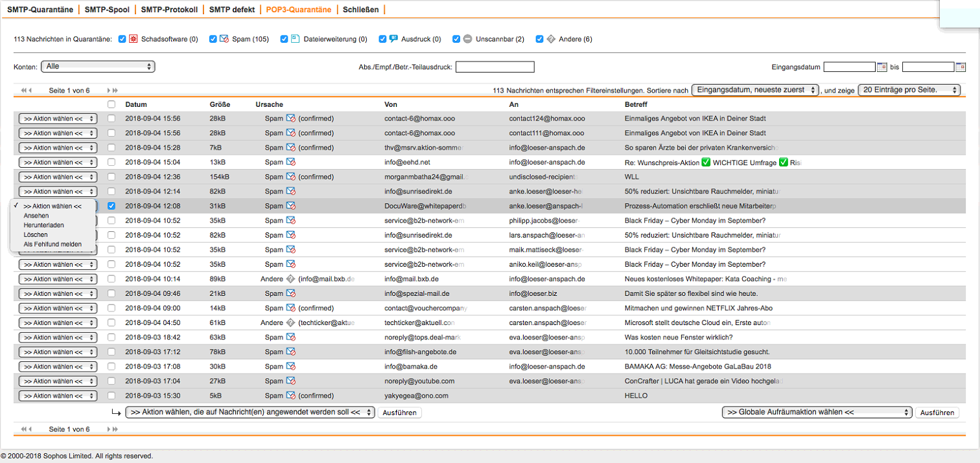Toggle the Unscannbar (2) filter checkbox
The width and height of the screenshot is (980, 463).
[456, 39]
